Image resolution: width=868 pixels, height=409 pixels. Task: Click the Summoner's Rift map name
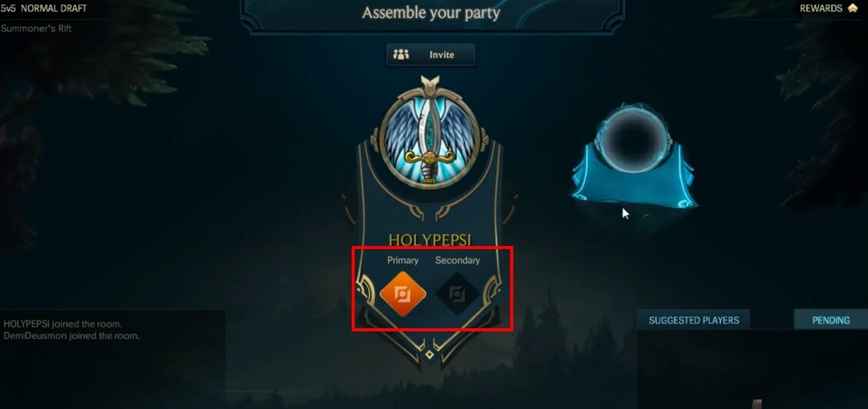36,28
